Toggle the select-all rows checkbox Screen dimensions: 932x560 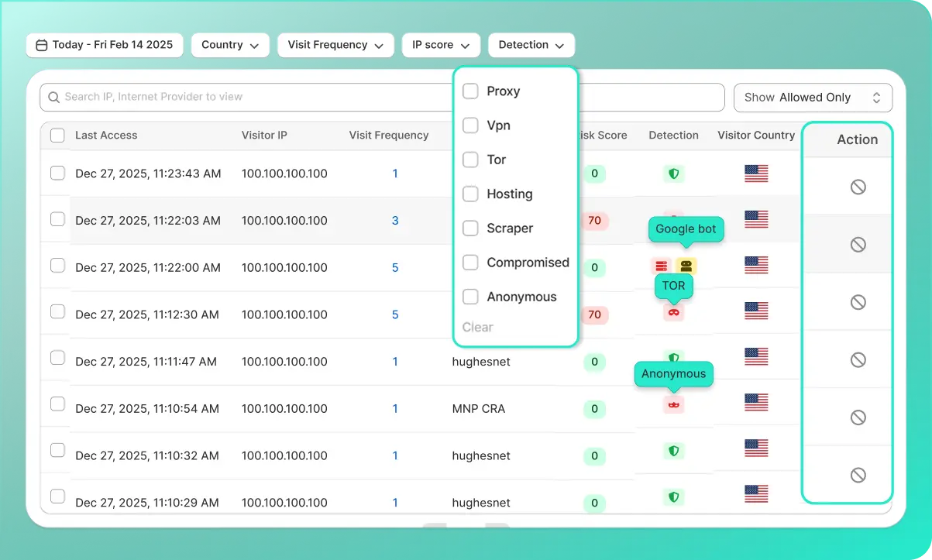click(57, 136)
